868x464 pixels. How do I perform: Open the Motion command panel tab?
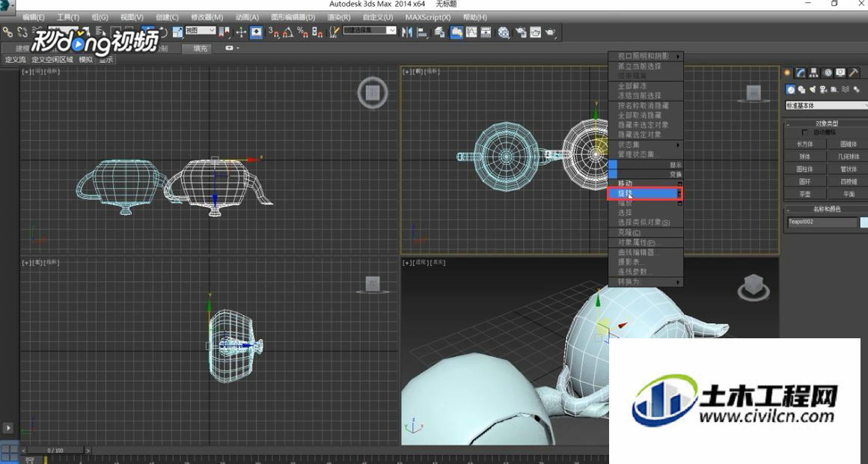click(x=828, y=73)
